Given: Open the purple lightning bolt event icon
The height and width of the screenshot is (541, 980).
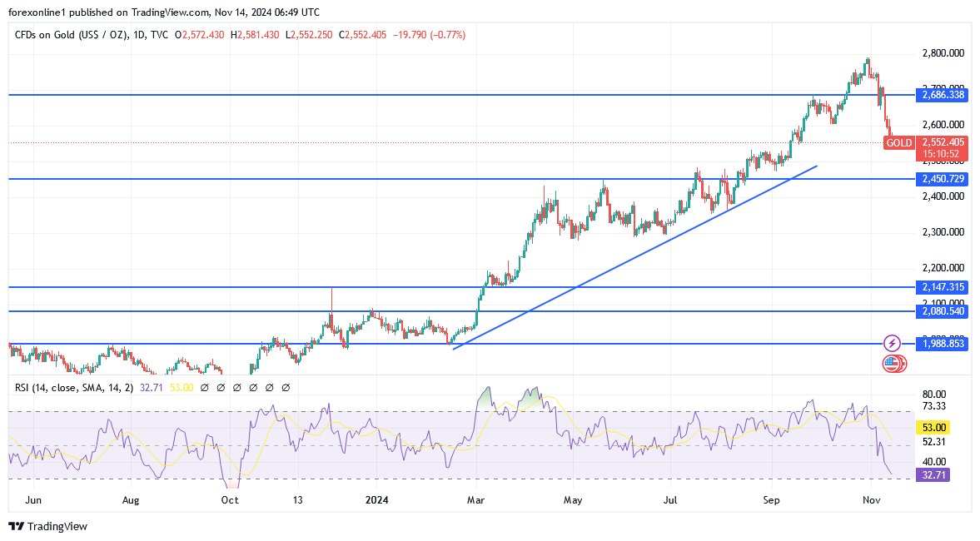Looking at the screenshot, I should coord(892,343).
